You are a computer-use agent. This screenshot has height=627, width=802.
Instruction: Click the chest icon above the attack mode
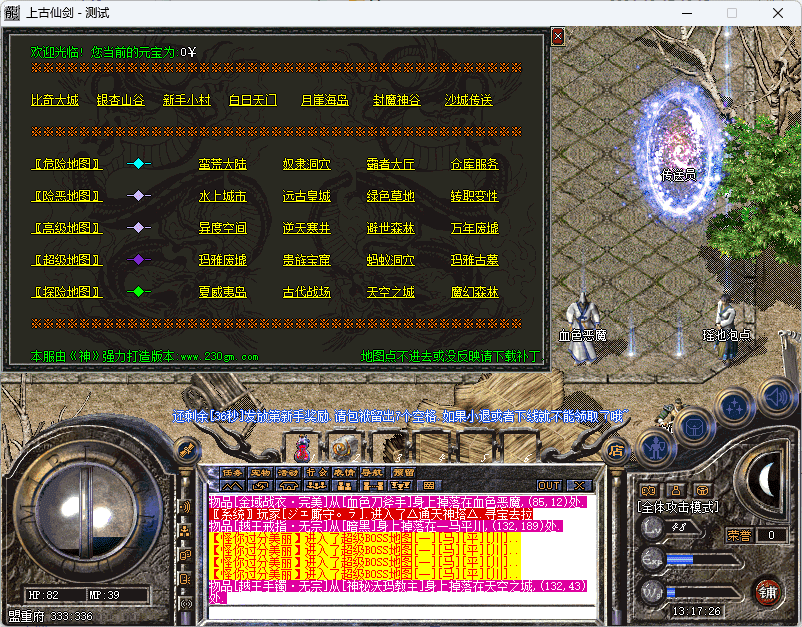[702, 490]
